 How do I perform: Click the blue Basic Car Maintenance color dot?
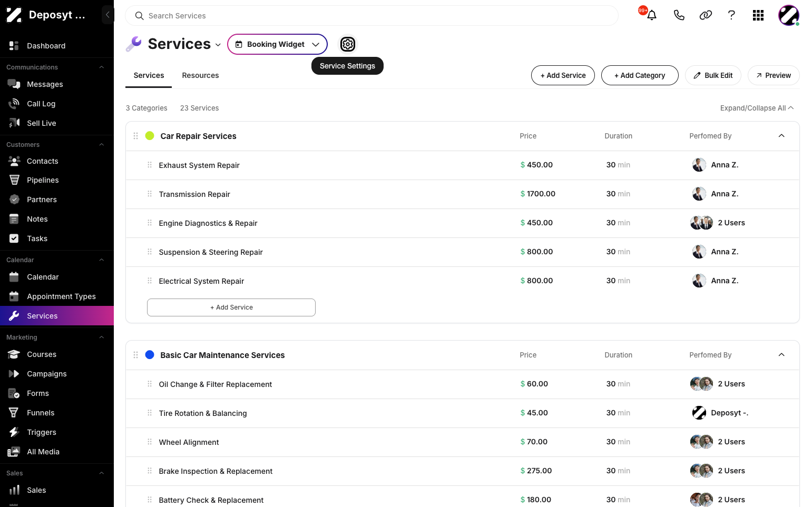(x=150, y=355)
